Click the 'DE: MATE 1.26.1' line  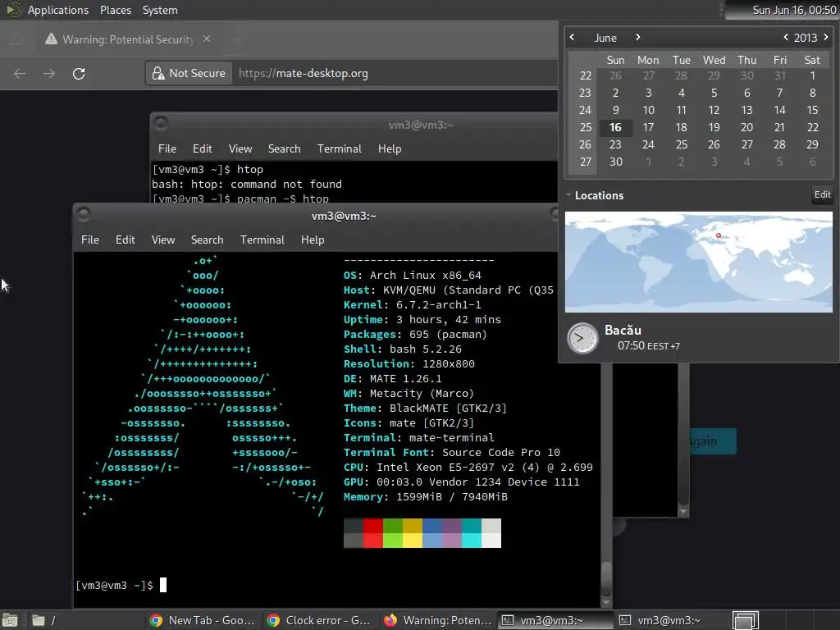(x=392, y=379)
